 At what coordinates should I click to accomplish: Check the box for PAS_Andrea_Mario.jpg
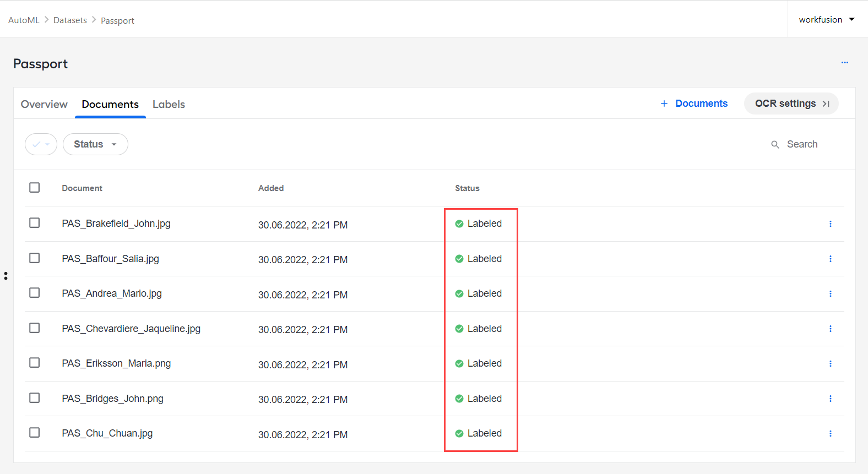[35, 293]
